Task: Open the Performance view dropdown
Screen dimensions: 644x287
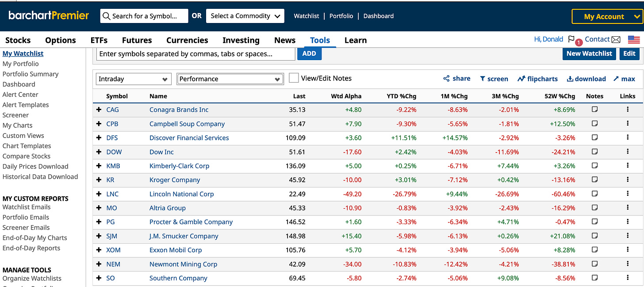Action: pyautogui.click(x=230, y=79)
